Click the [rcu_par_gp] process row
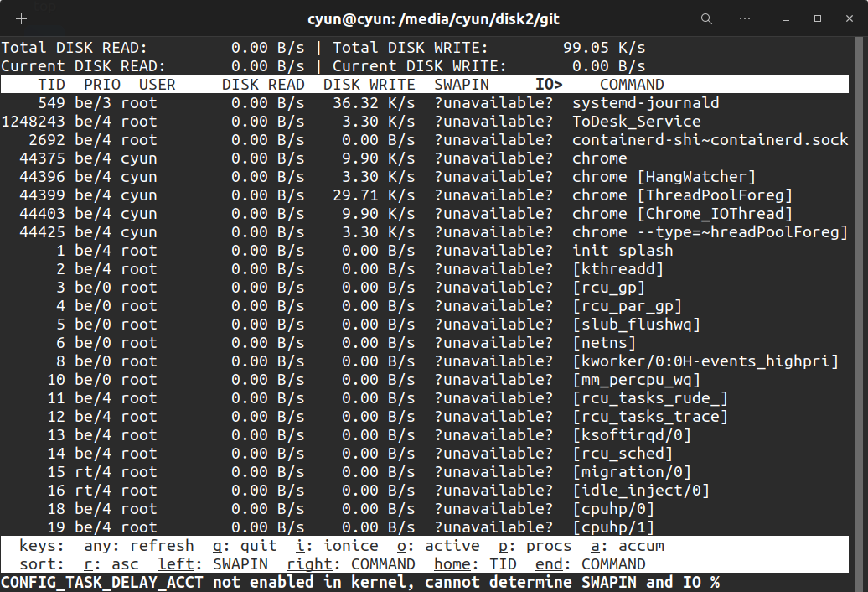The height and width of the screenshot is (592, 868). click(x=425, y=306)
